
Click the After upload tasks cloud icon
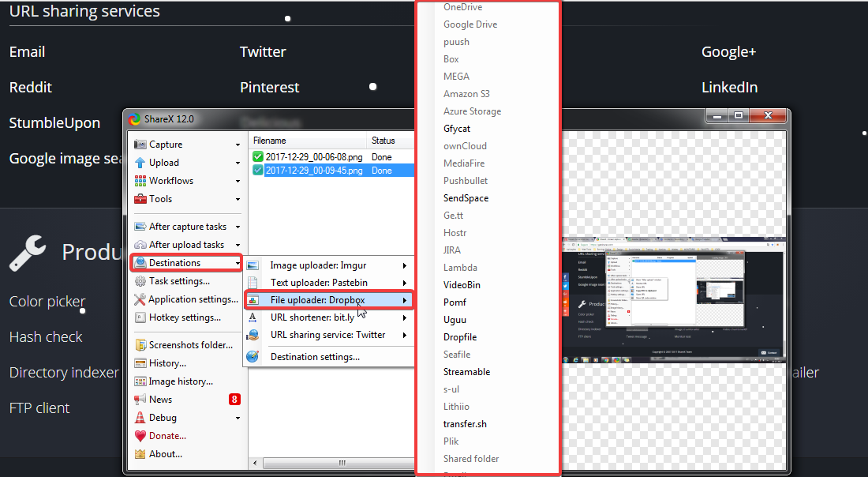click(140, 245)
